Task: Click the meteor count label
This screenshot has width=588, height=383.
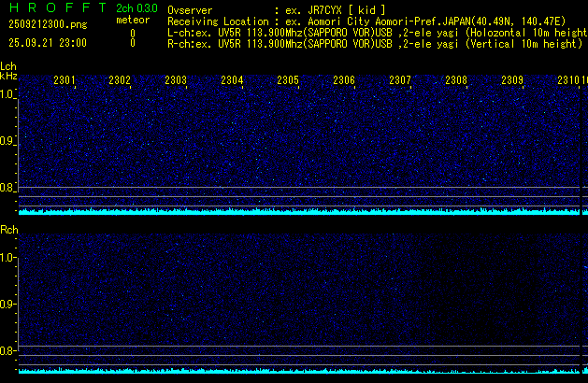Action: click(132, 20)
